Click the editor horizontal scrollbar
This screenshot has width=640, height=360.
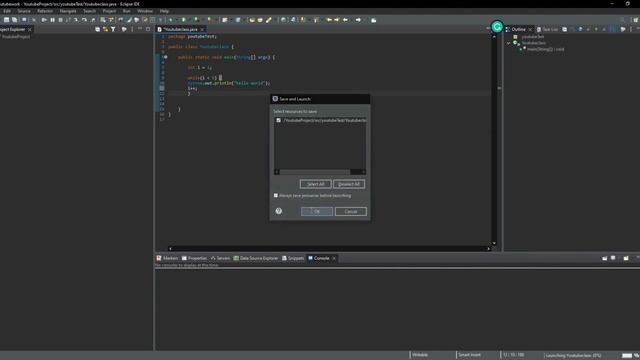click(x=329, y=248)
